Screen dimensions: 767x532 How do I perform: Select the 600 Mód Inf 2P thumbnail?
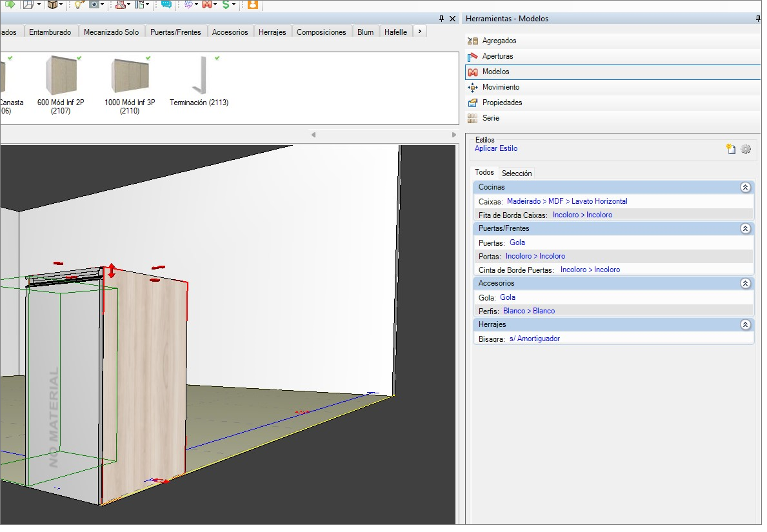click(x=61, y=76)
